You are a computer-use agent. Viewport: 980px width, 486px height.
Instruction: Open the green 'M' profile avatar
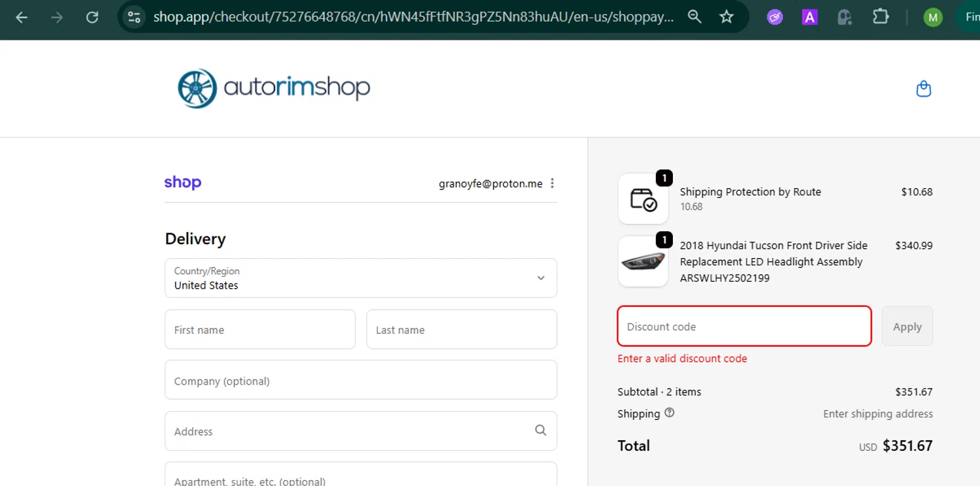pyautogui.click(x=932, y=18)
